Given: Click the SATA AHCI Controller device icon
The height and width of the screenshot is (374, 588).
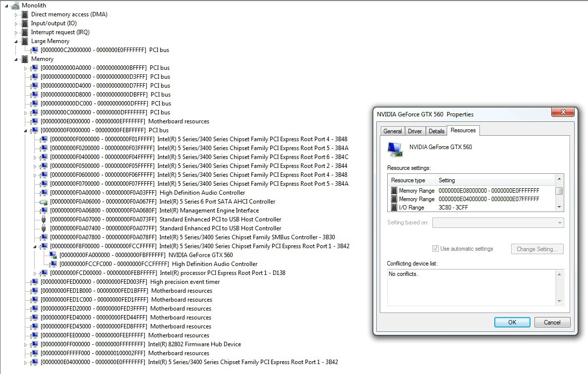Looking at the screenshot, I should tap(44, 202).
